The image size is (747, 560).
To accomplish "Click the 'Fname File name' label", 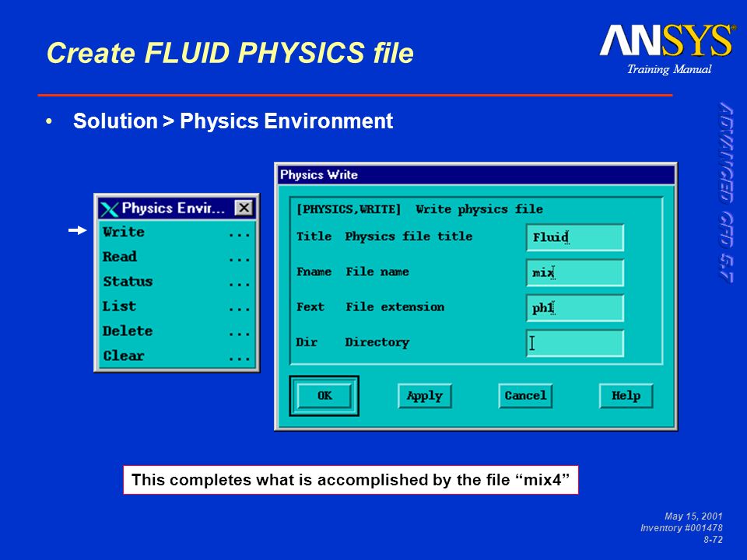I will pos(352,272).
